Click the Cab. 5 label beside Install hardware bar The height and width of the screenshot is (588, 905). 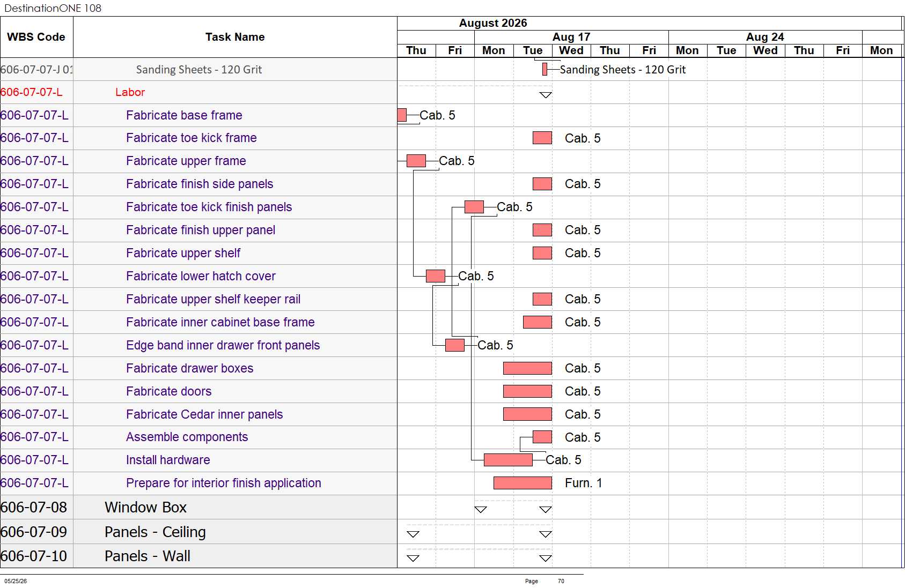[x=563, y=460]
